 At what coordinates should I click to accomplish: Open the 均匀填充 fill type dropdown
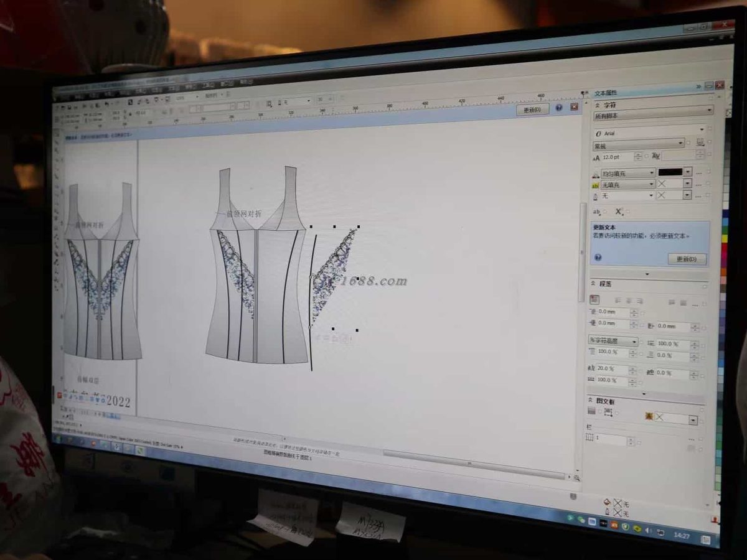tap(627, 172)
